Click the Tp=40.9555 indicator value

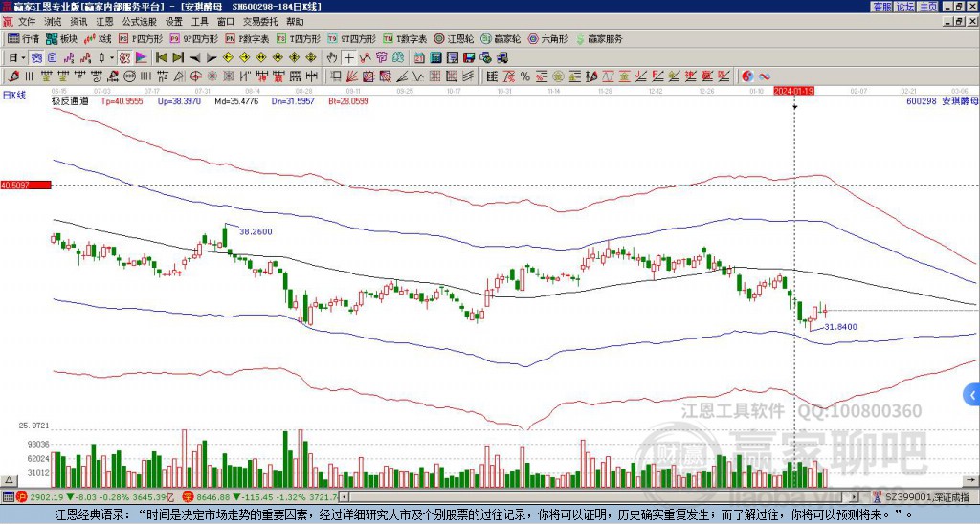(122, 101)
